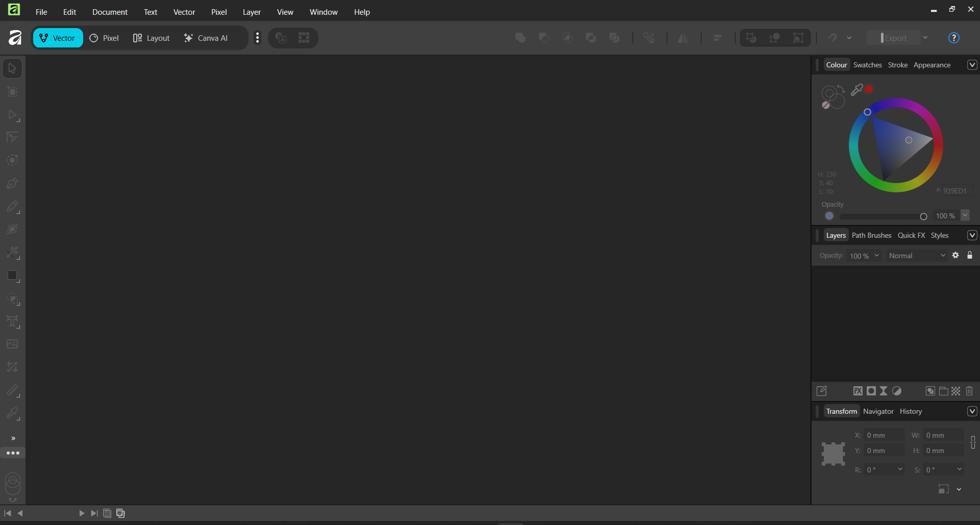Screen dimensions: 980x525
Task: Select the Node tool
Action: (12, 115)
